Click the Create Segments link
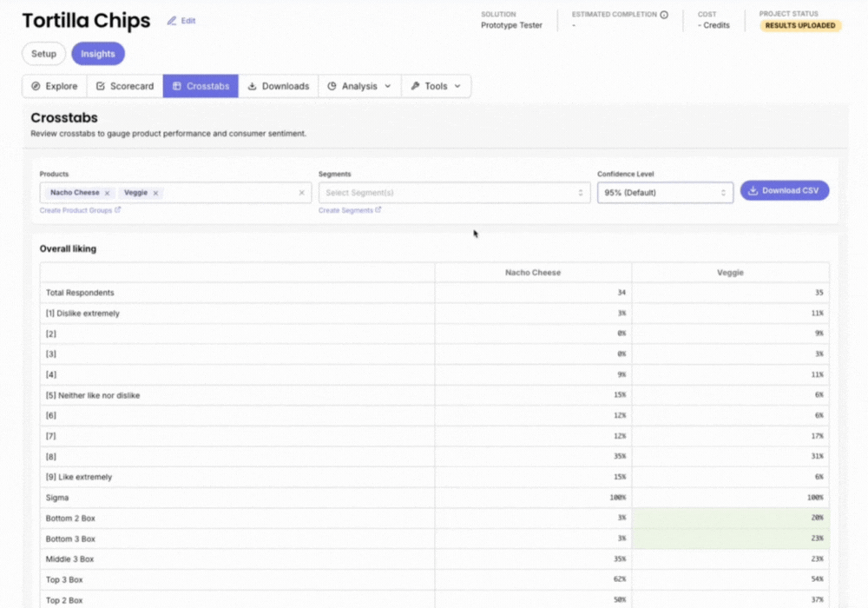This screenshot has width=868, height=608. point(350,210)
